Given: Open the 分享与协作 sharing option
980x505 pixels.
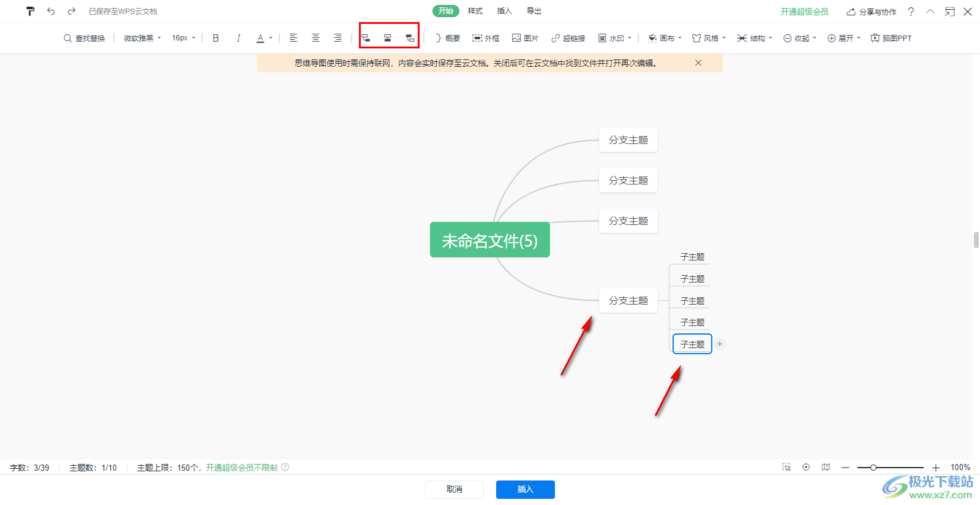Looking at the screenshot, I should [871, 12].
